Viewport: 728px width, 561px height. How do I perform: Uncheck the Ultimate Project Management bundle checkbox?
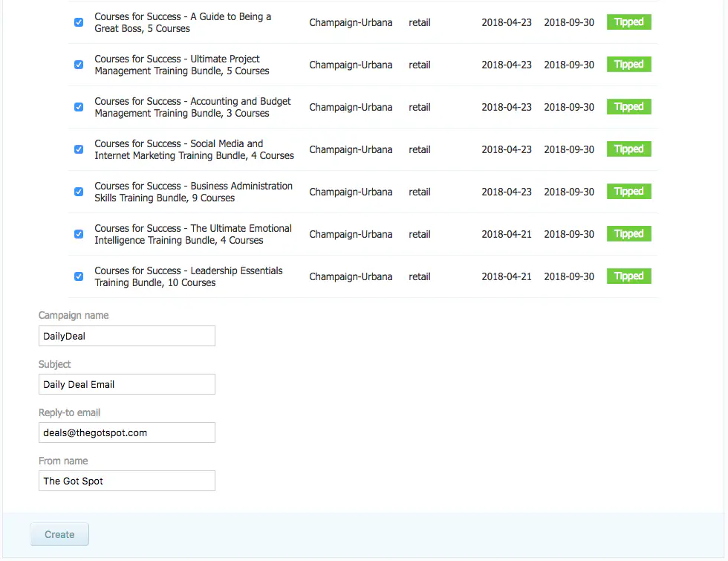tap(78, 65)
